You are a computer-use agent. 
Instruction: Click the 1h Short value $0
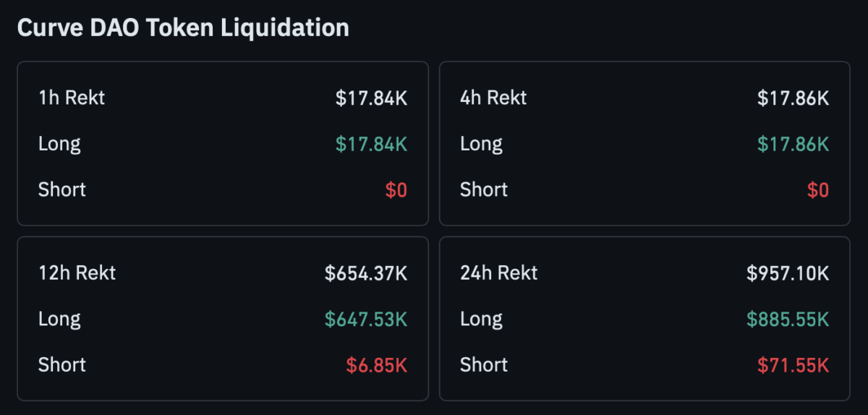396,190
